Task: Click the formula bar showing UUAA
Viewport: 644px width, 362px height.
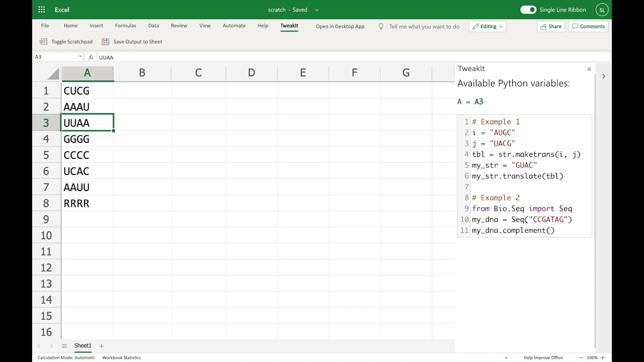Action: (354, 57)
